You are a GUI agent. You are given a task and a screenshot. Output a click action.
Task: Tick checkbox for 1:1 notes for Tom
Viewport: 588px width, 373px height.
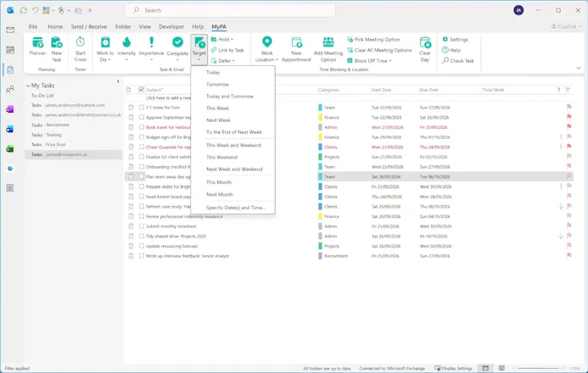tap(142, 107)
